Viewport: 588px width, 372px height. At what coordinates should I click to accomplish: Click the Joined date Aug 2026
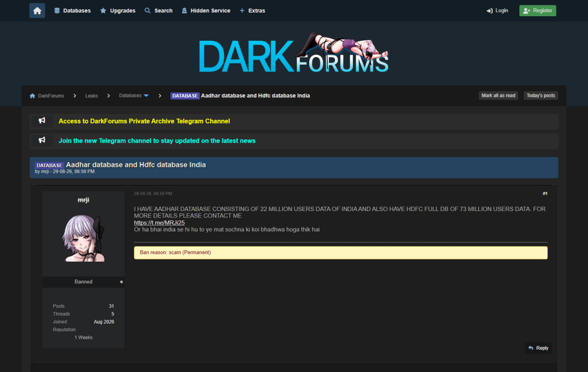click(104, 322)
